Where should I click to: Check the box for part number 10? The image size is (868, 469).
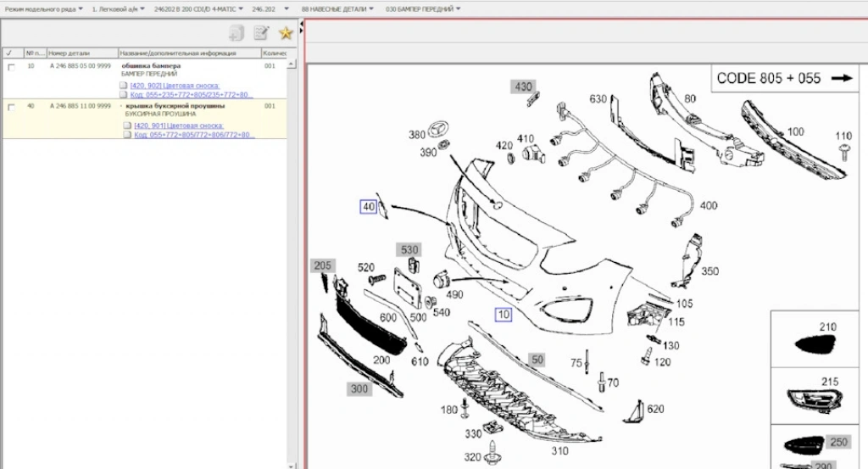pyautogui.click(x=11, y=66)
